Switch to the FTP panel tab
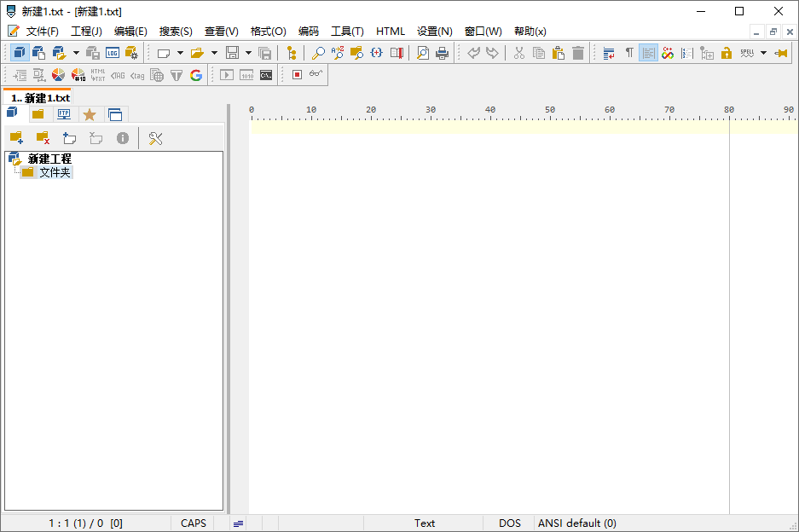The height and width of the screenshot is (532, 799). tap(64, 114)
